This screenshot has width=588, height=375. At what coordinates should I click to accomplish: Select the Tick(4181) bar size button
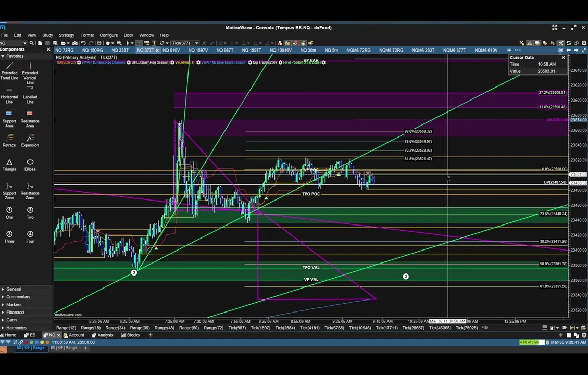pos(310,328)
